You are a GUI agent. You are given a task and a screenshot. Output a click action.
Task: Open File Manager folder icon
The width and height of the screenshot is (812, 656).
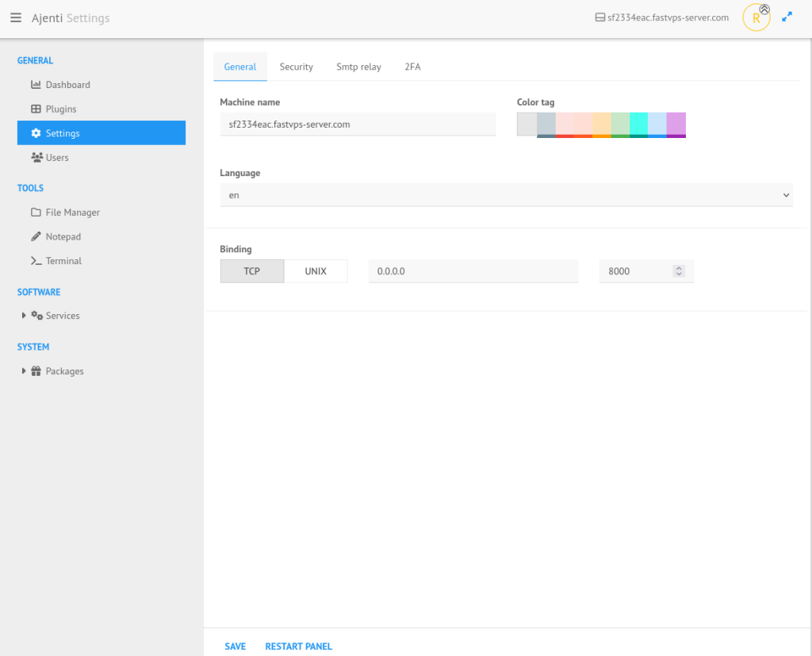(36, 213)
